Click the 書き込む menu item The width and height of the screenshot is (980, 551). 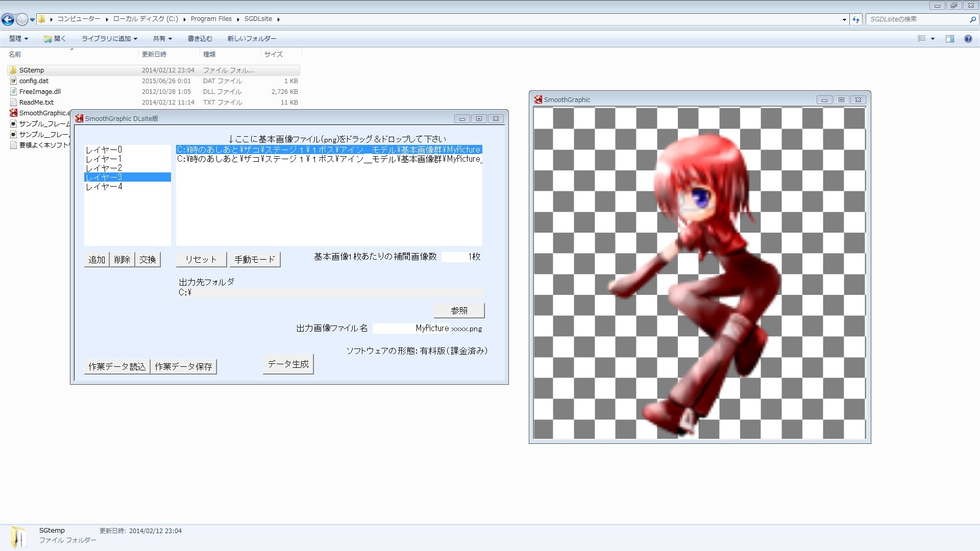pos(199,38)
